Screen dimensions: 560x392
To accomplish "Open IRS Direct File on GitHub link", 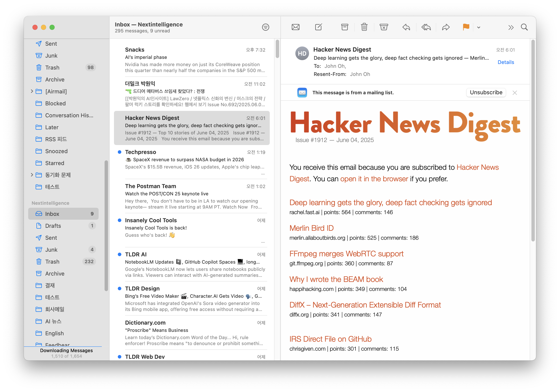I will point(330,339).
